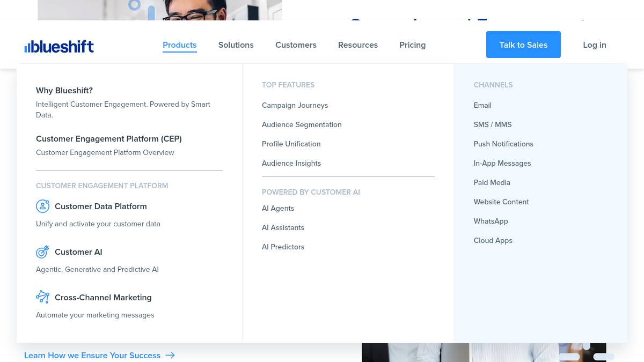The height and width of the screenshot is (362, 644).
Task: Open the AI Predictors link
Action: [x=283, y=247]
